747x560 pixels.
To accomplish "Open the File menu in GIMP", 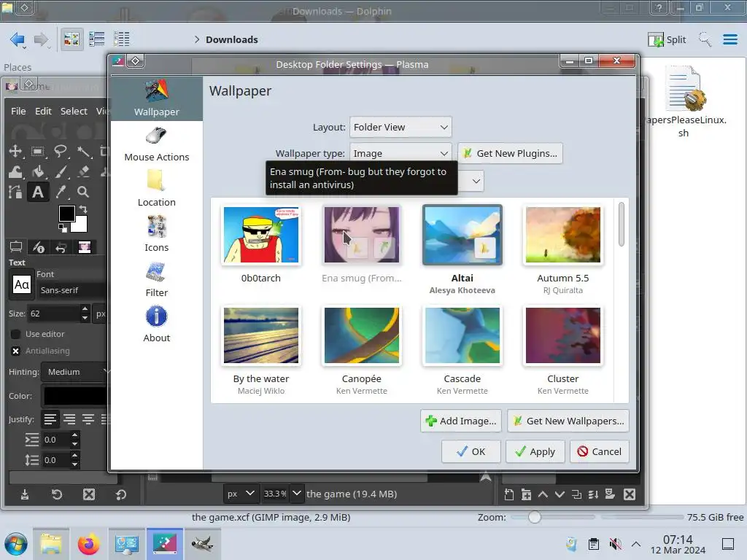I will pyautogui.click(x=18, y=111).
